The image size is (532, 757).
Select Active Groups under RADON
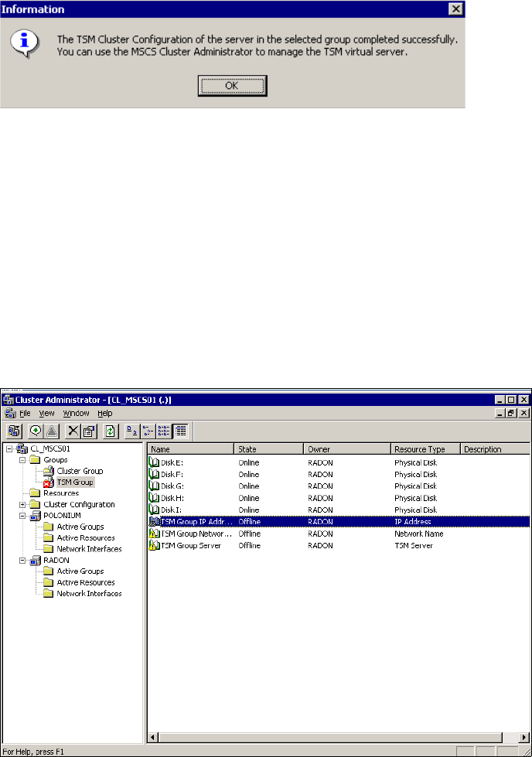tap(80, 571)
